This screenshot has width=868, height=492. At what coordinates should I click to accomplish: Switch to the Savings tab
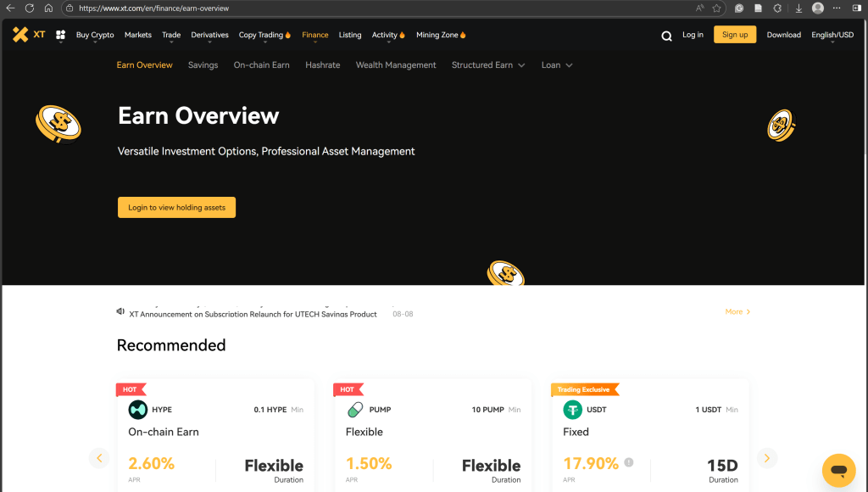coord(203,65)
